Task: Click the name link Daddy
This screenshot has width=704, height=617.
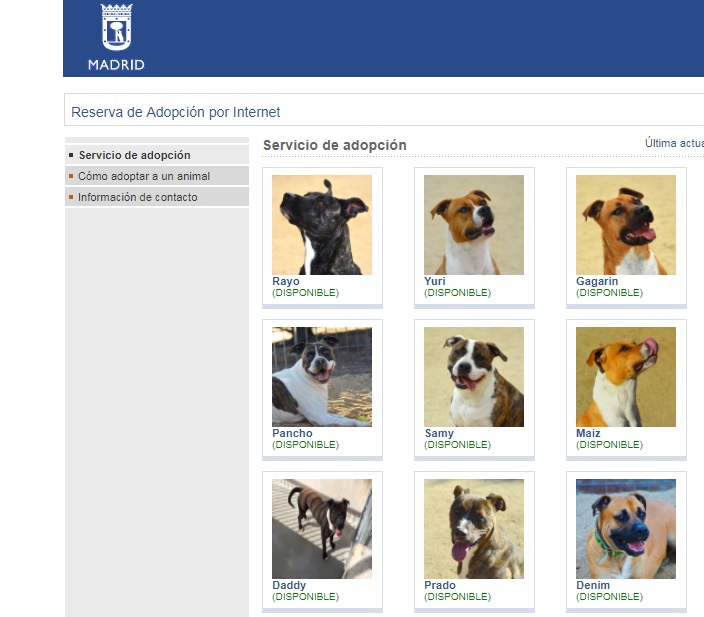Action: 289,585
